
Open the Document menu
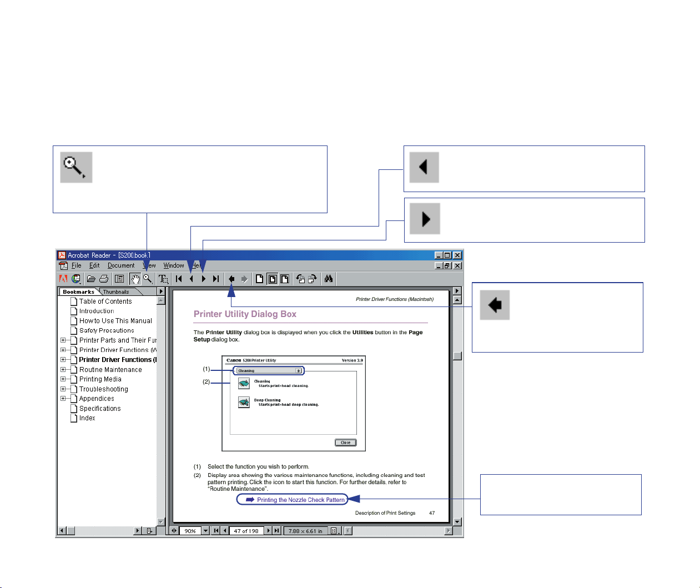click(x=121, y=265)
